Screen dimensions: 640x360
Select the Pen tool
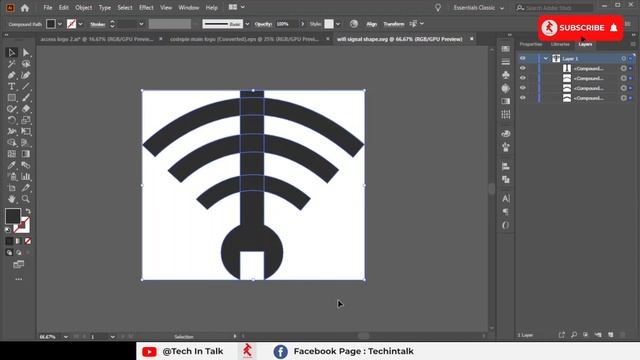(x=11, y=75)
